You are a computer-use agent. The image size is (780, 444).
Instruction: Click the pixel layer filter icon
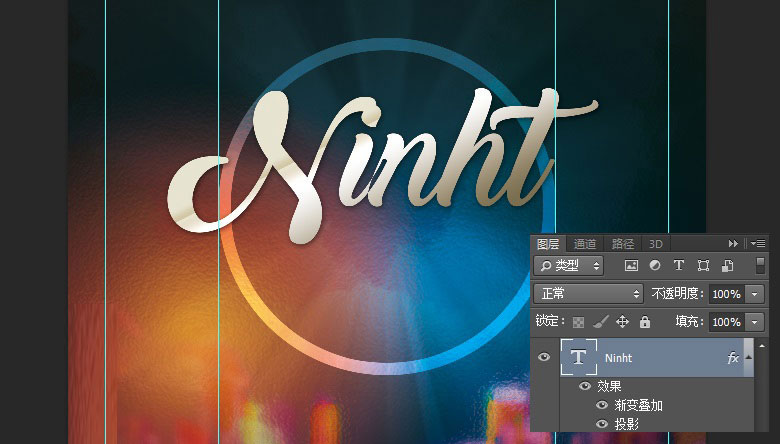pos(631,266)
